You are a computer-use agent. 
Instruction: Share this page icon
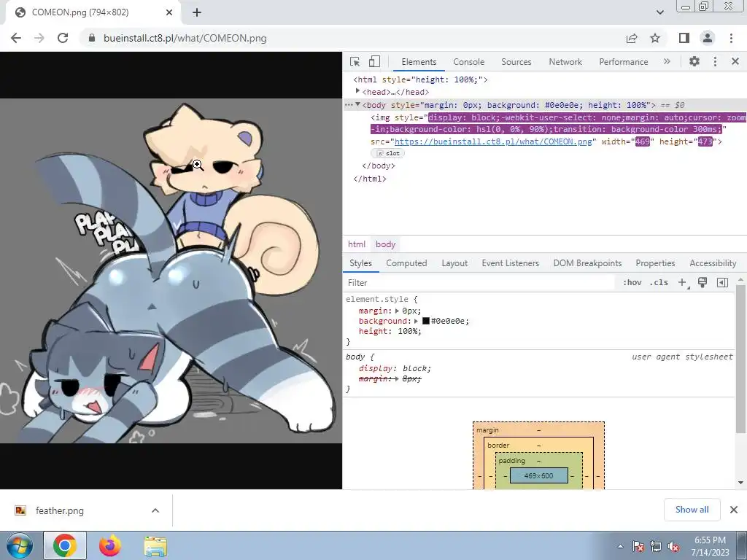tap(632, 38)
